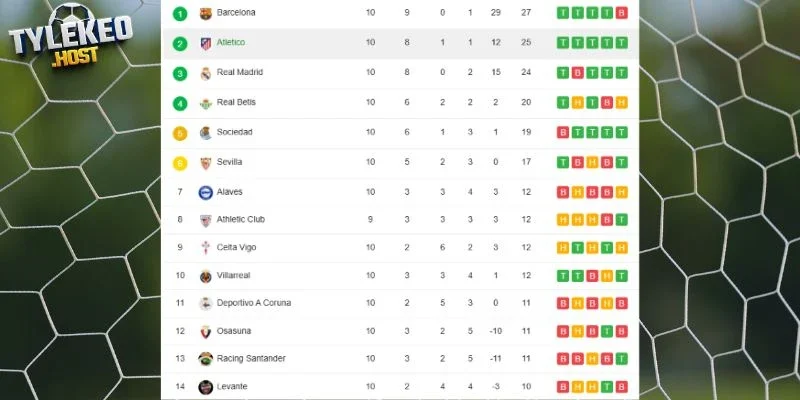The image size is (800, 400).
Task: Open the Deportivo A Coruna team page
Action: [254, 303]
